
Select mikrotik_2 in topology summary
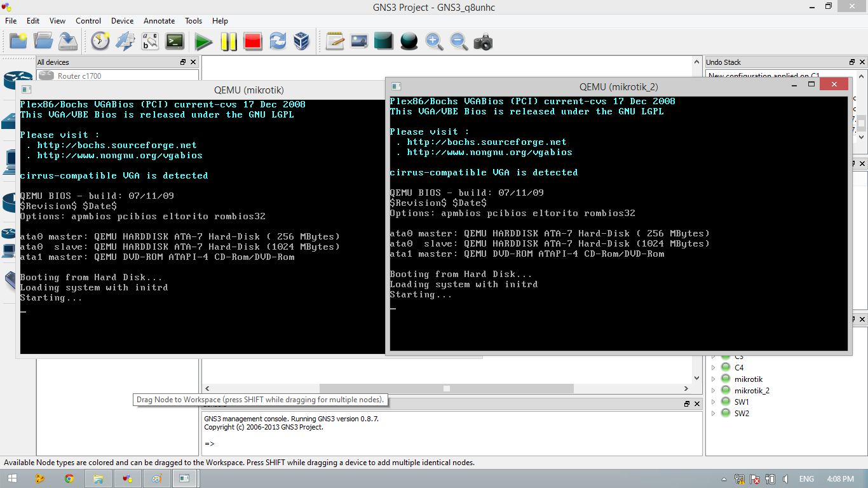click(x=752, y=390)
